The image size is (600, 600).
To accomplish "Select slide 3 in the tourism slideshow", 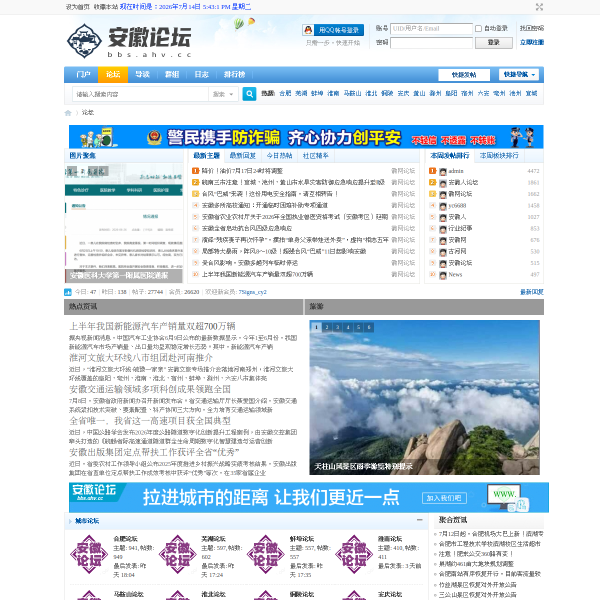I will click(x=338, y=327).
